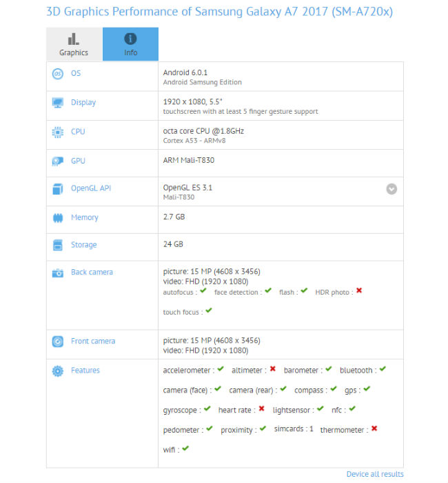
Task: Click the red cross beside HDR photo
Action: coord(359,291)
